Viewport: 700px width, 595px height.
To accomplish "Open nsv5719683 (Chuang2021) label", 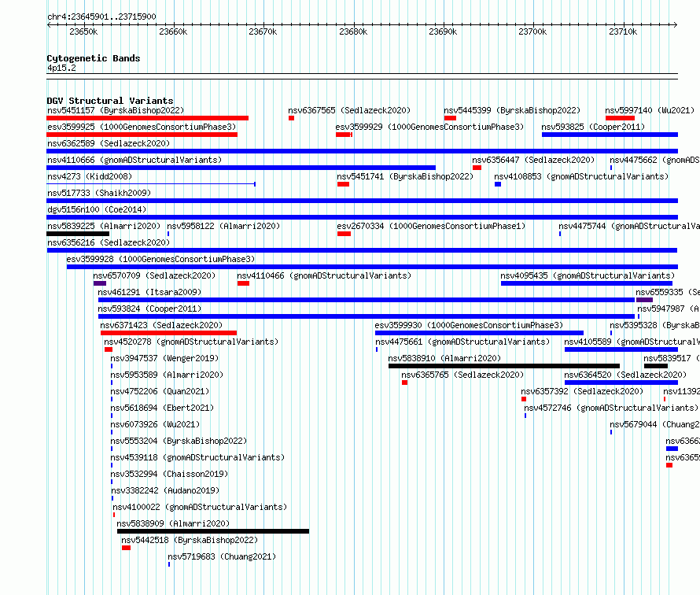I will pyautogui.click(x=222, y=556).
